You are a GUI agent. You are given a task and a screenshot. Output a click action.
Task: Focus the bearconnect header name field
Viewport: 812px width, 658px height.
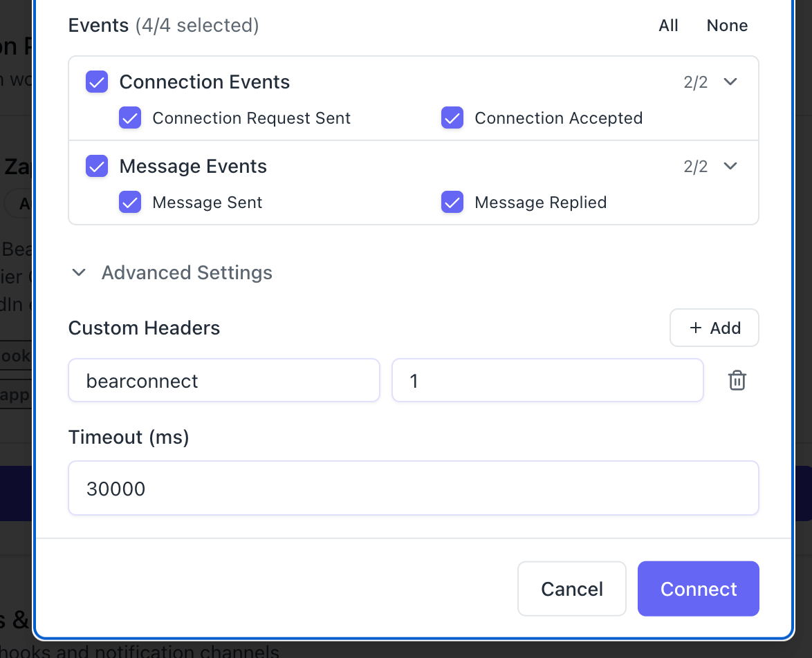[x=224, y=381]
